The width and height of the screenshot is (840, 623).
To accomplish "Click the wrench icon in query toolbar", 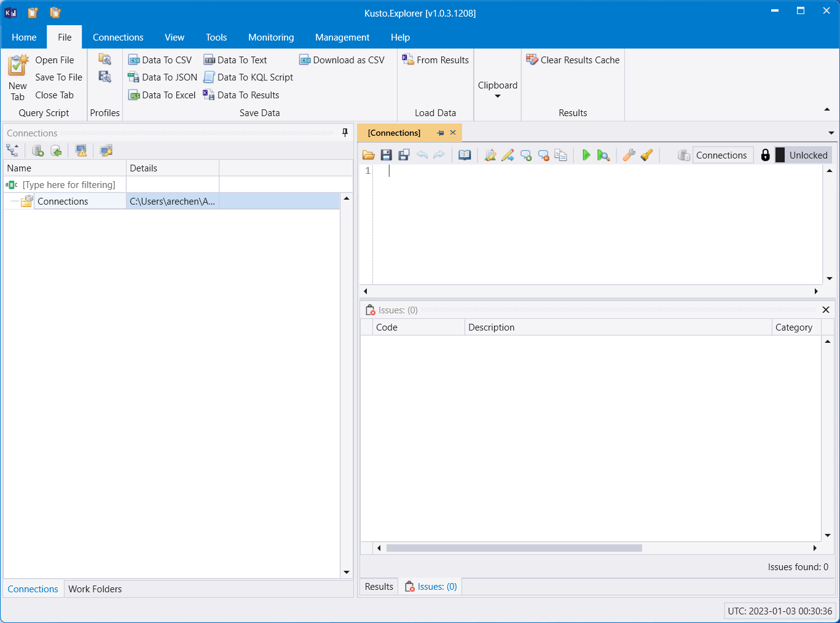I will (x=629, y=155).
